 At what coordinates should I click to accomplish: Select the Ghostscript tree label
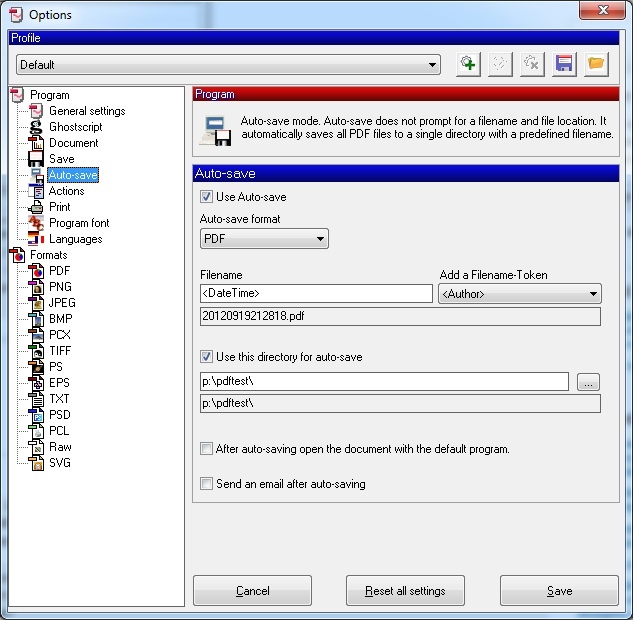(x=75, y=127)
